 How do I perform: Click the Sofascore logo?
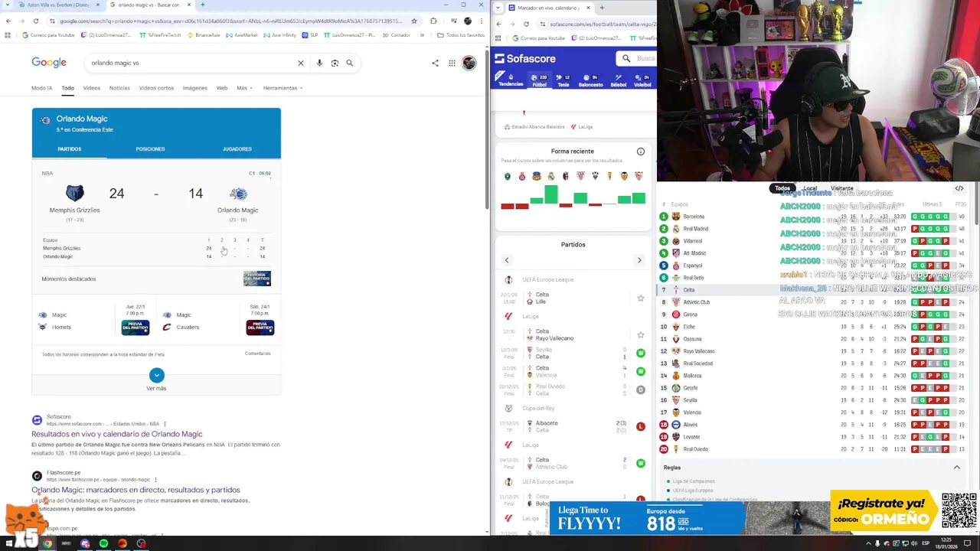coord(525,58)
